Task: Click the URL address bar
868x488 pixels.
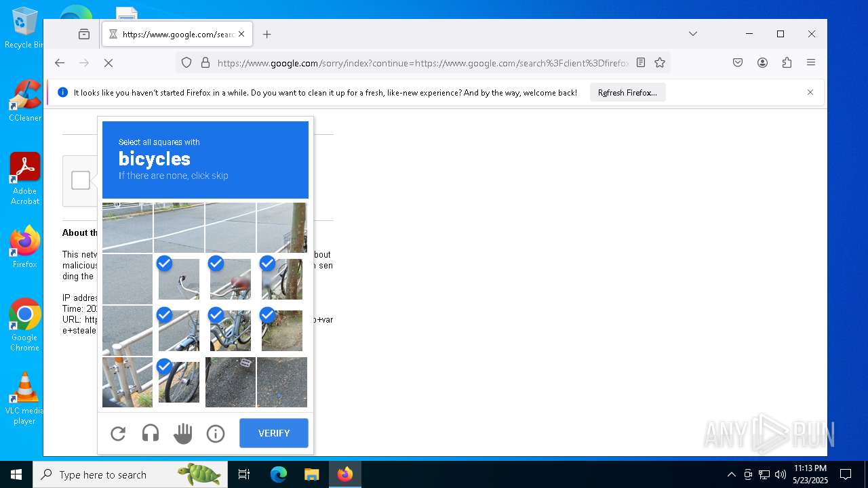Action: 423,63
